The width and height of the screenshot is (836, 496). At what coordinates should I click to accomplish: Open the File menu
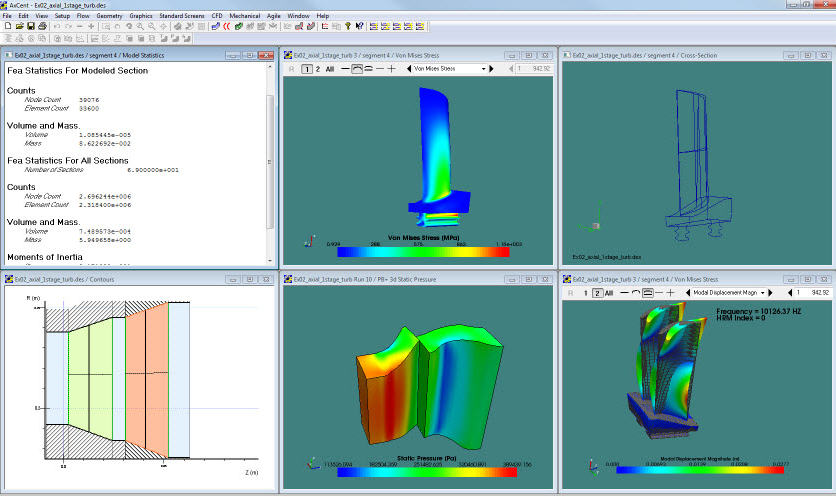(x=7, y=16)
